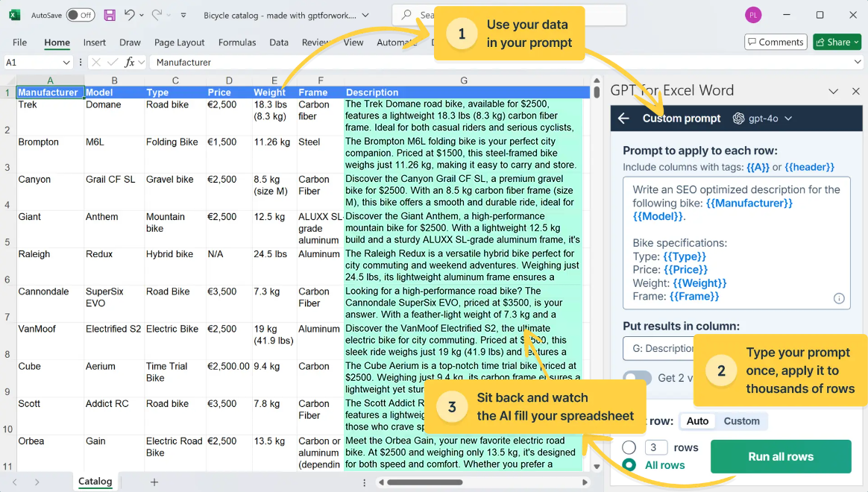The height and width of the screenshot is (492, 868).
Task: Open the Undo history dropdown arrow
Action: [142, 16]
